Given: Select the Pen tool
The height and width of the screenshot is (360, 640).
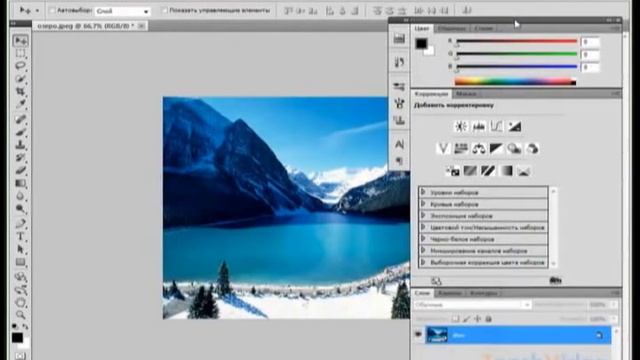Looking at the screenshot, I should pyautogui.click(x=20, y=223).
